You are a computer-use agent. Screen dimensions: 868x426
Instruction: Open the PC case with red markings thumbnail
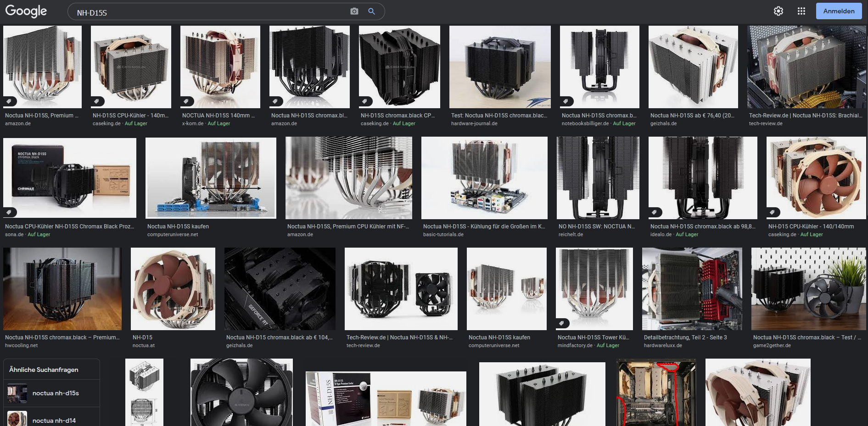656,393
